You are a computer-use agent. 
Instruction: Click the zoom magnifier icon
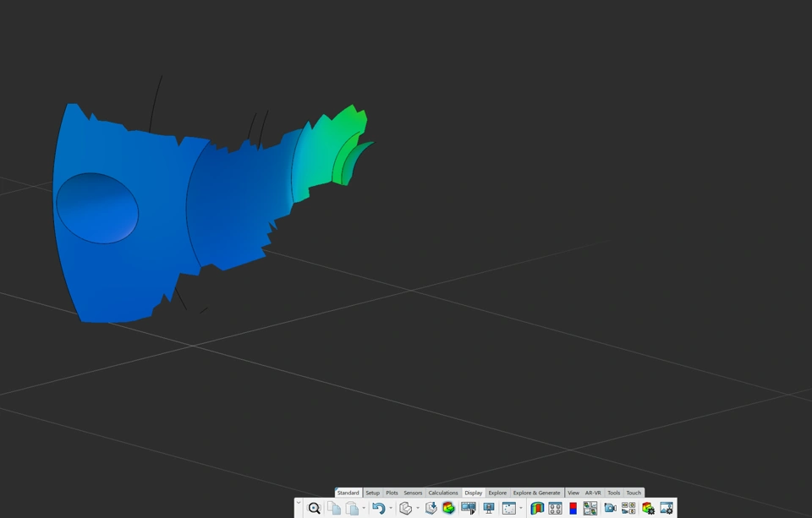click(314, 508)
